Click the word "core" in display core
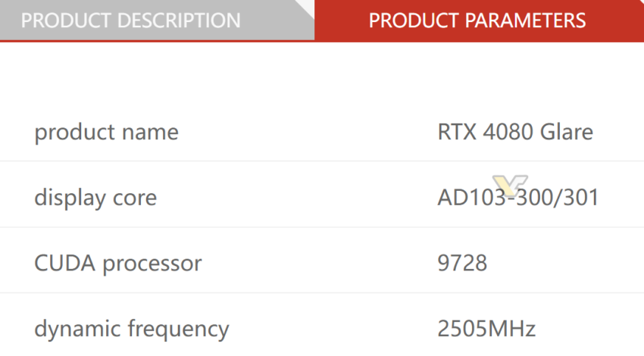 [136, 198]
